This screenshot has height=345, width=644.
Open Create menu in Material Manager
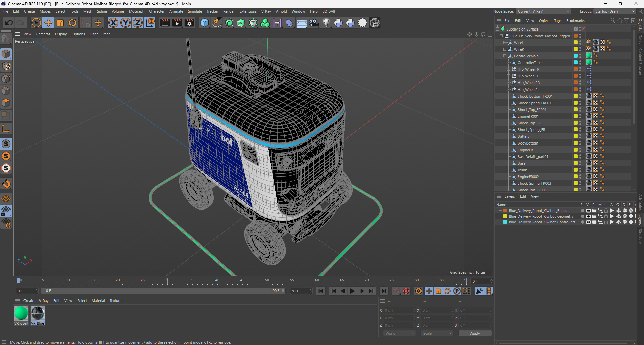point(29,301)
